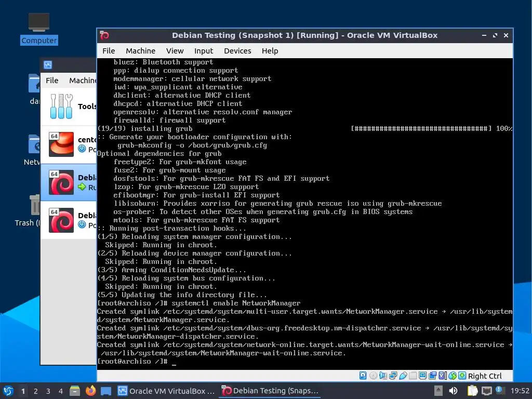Switch to workspace 4
The height and width of the screenshot is (399, 532).
coord(61,391)
